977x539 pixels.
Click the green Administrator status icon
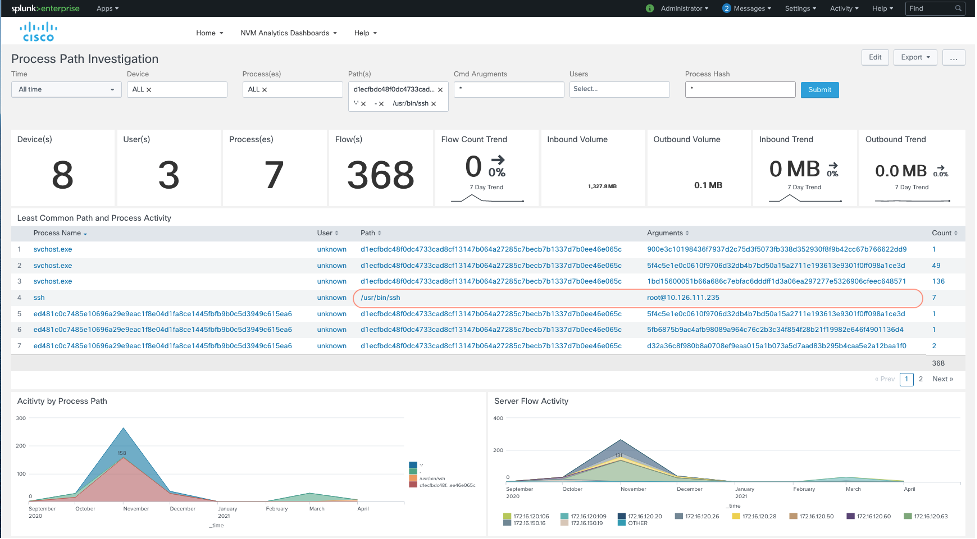[x=650, y=8]
